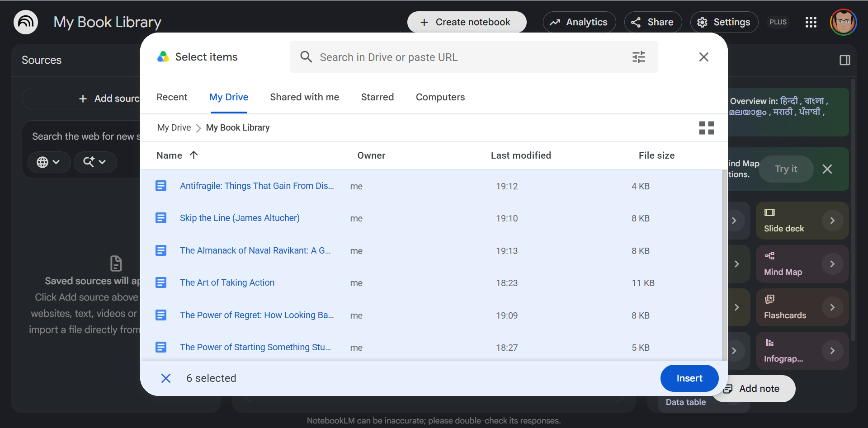868x428 pixels.
Task: Click Try it on Mind Map banner
Action: pos(786,169)
